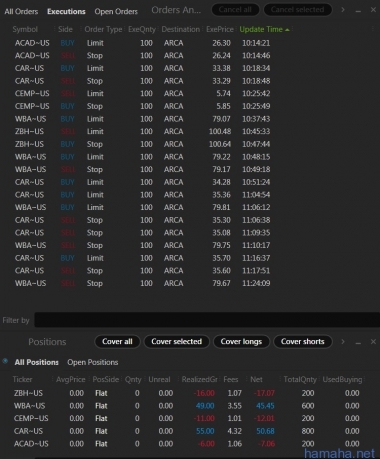Switch to the All Orders tab
Screen dimensions: 380x459
(21, 11)
